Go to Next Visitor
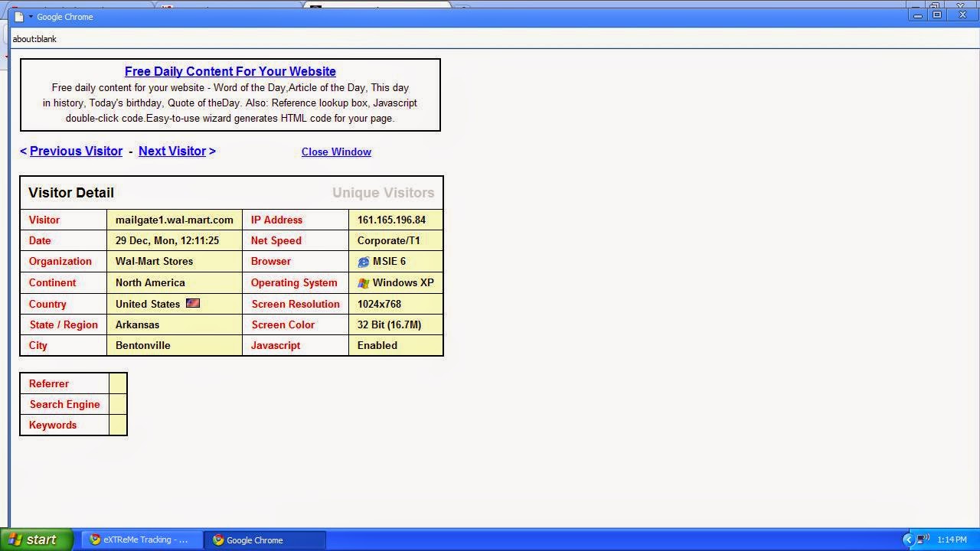The width and height of the screenshot is (980, 551). click(172, 151)
